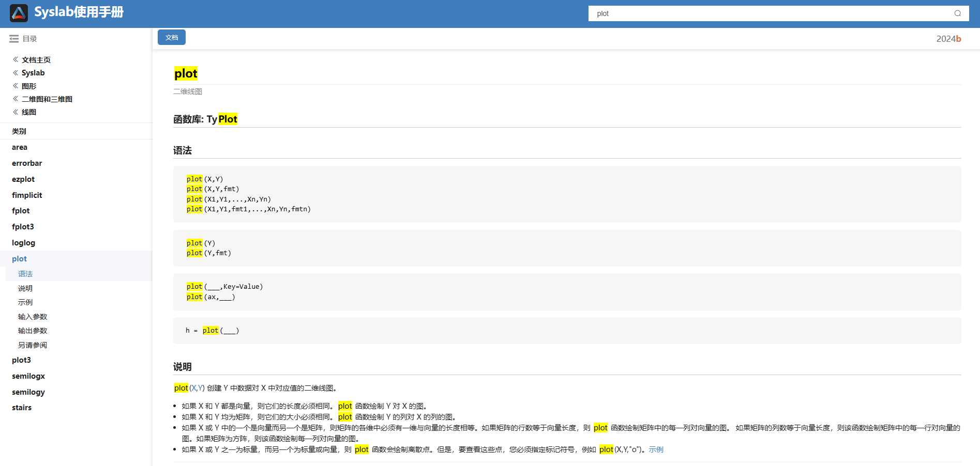Screen dimensions: 980x466
Task: Jump to 示例 section in sidebar
Action: click(x=25, y=302)
